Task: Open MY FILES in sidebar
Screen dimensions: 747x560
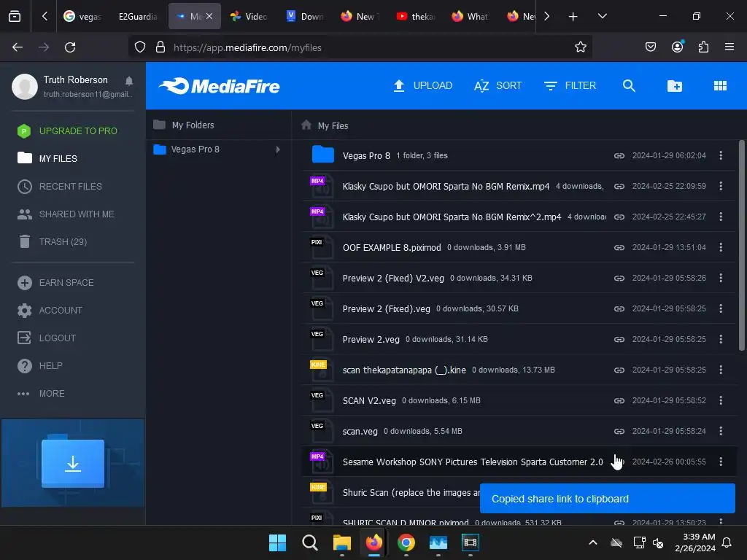Action: [x=47, y=158]
